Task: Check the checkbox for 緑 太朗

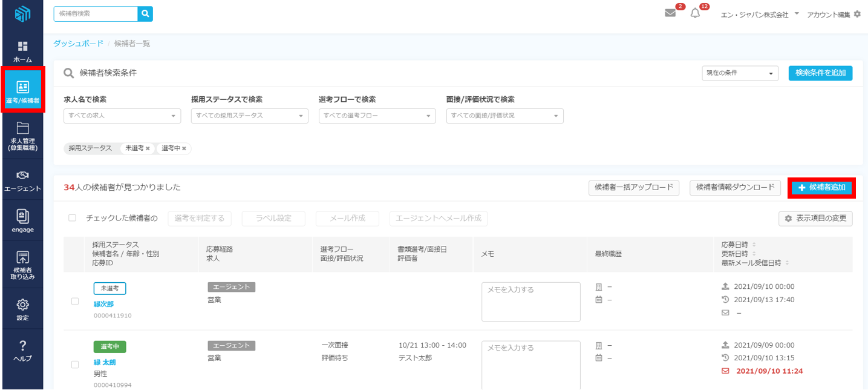Action: click(x=75, y=365)
